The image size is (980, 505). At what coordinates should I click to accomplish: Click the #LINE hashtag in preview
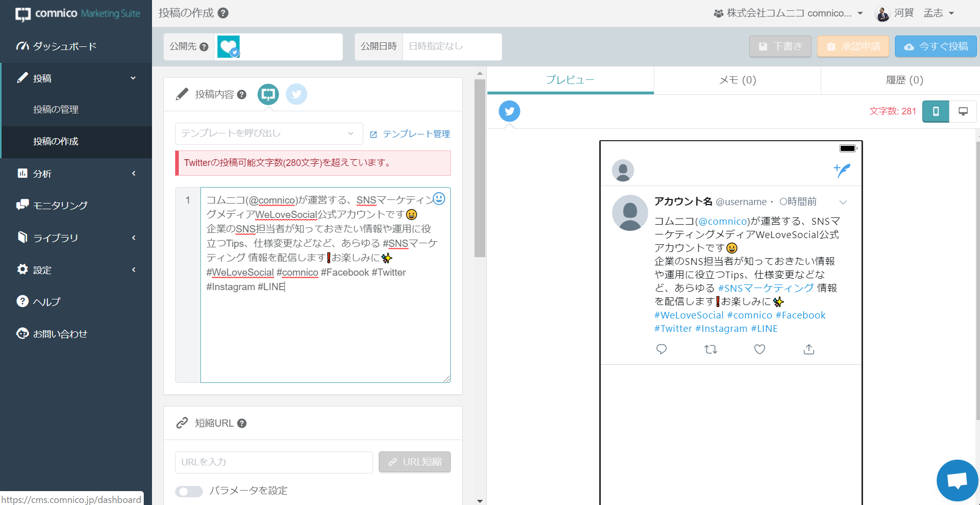[764, 328]
